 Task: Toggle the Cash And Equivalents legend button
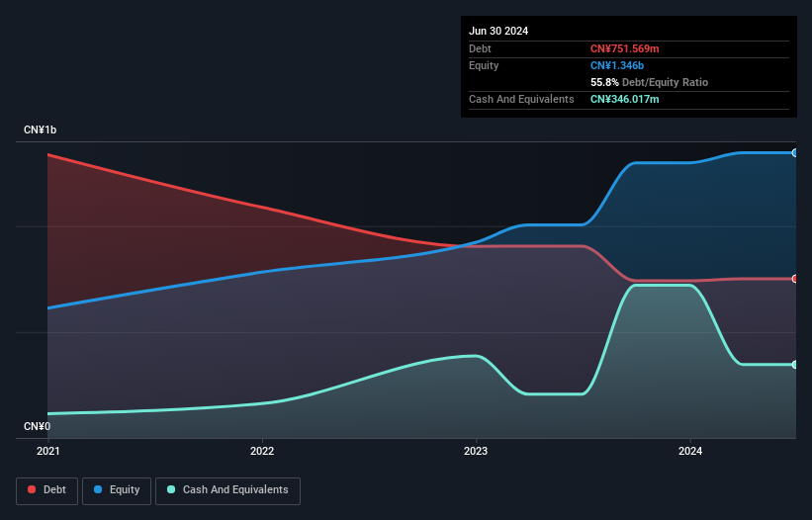pyautogui.click(x=227, y=490)
